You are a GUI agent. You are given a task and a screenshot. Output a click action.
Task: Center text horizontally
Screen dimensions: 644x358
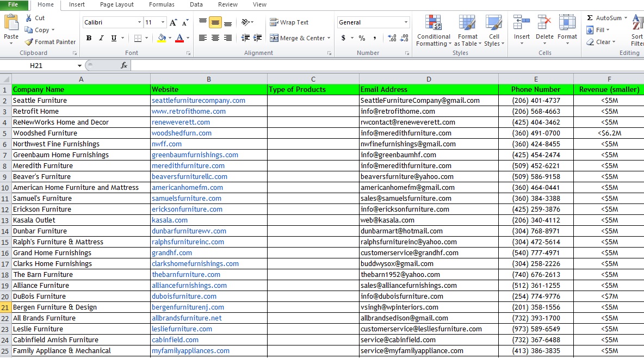(x=215, y=38)
